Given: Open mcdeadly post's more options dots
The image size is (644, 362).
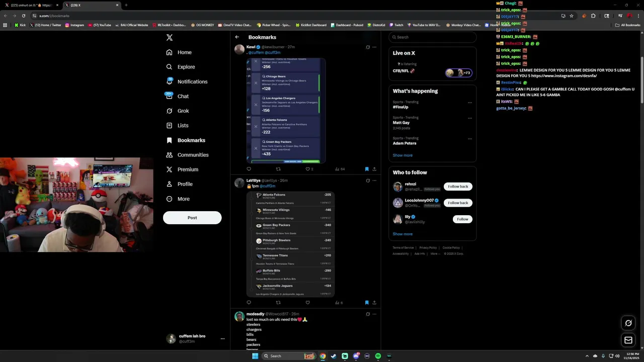Looking at the screenshot, I should tap(374, 314).
